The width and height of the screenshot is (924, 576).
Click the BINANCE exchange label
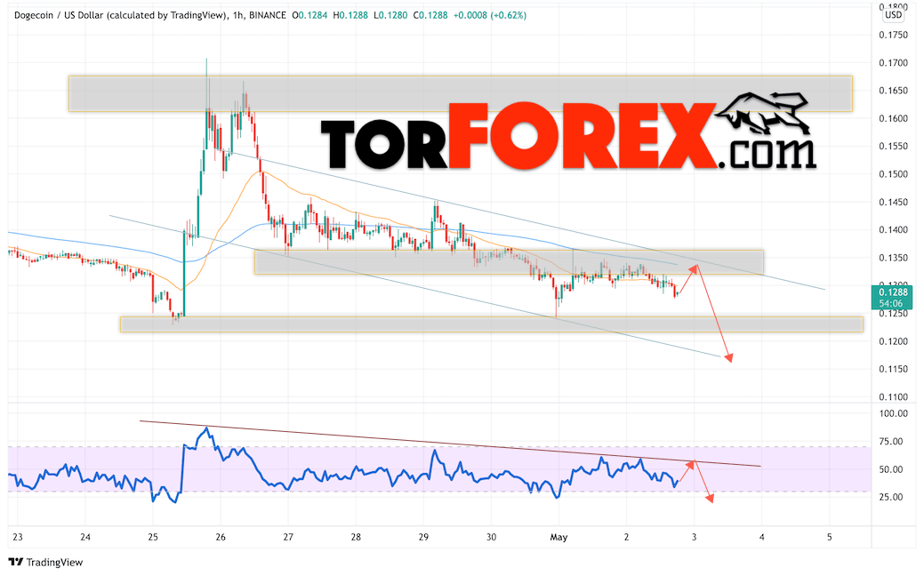pos(268,15)
